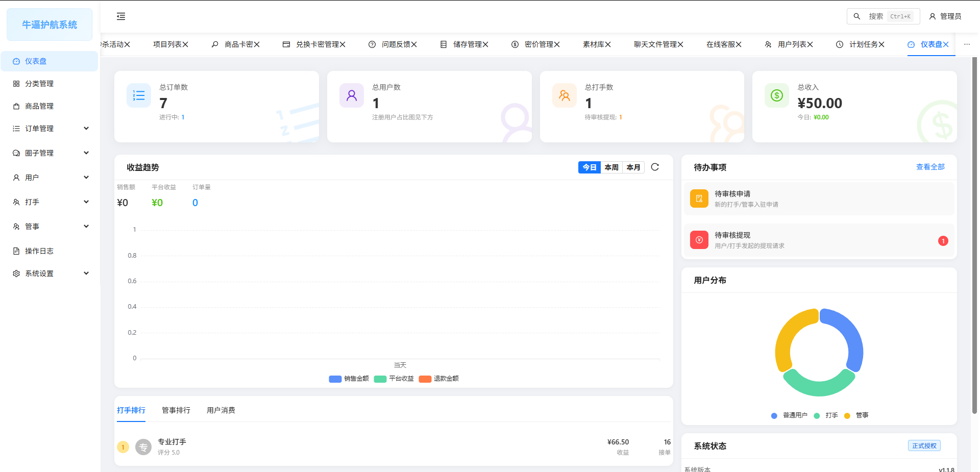
Task: Switch the revenue trend to 本周
Action: (x=611, y=167)
